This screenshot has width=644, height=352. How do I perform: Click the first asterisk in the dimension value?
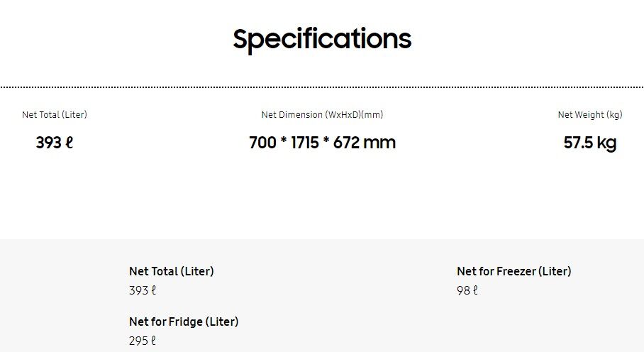284,142
